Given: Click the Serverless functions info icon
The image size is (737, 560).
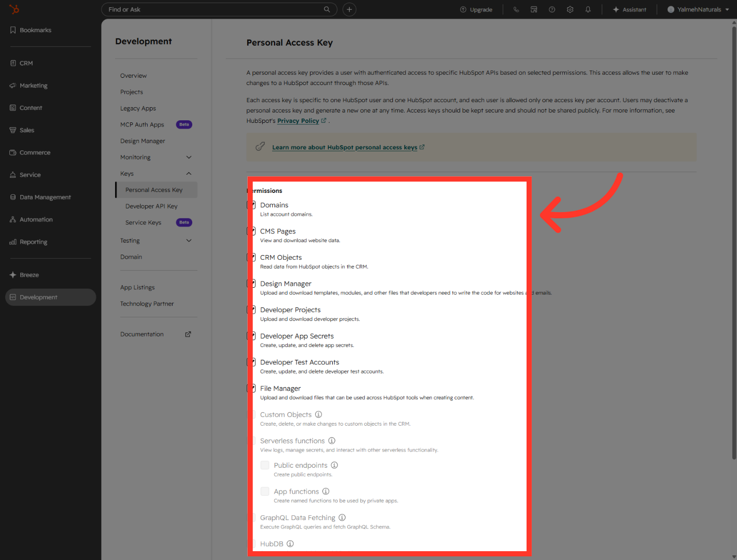Looking at the screenshot, I should click(332, 441).
